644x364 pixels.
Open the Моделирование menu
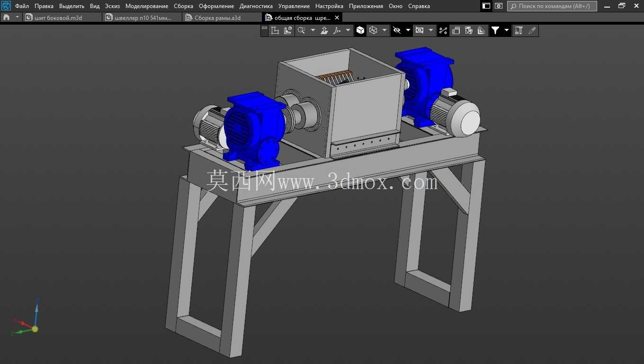click(147, 6)
